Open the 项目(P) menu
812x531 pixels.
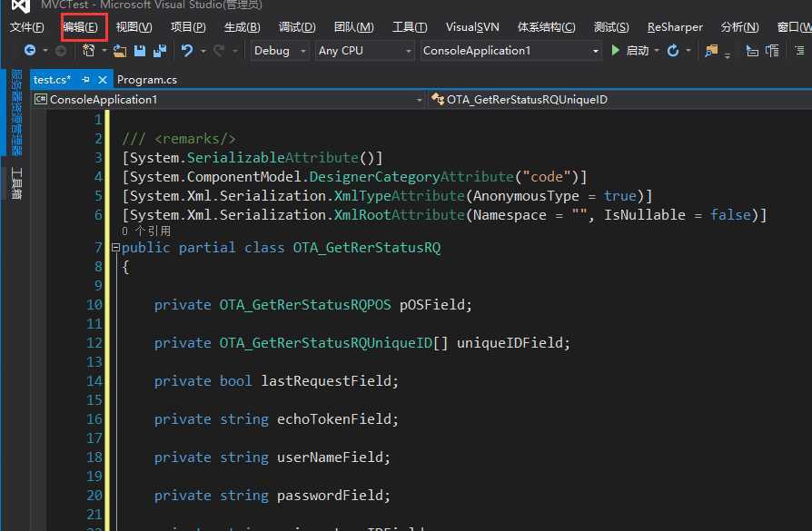pos(188,27)
